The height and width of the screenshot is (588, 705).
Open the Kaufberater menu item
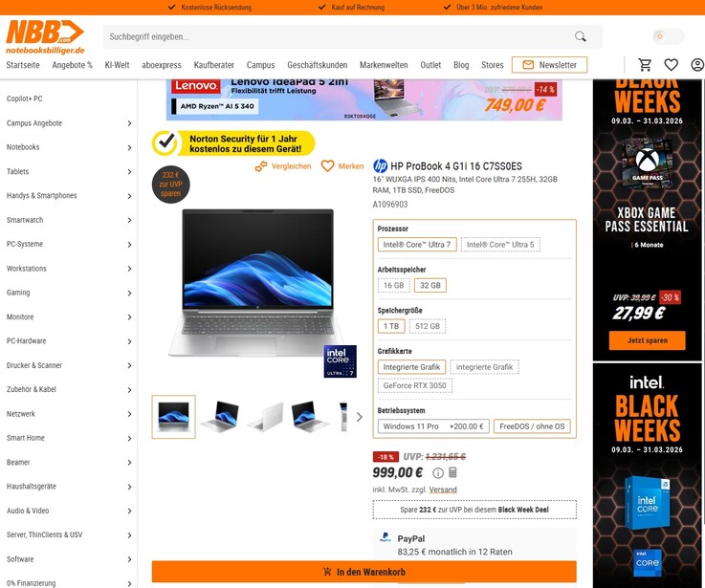(214, 65)
